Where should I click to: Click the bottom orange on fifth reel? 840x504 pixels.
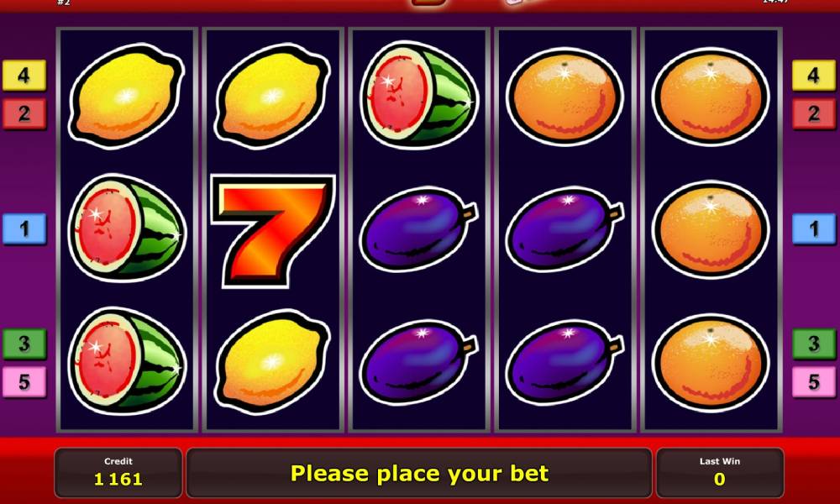click(x=711, y=364)
